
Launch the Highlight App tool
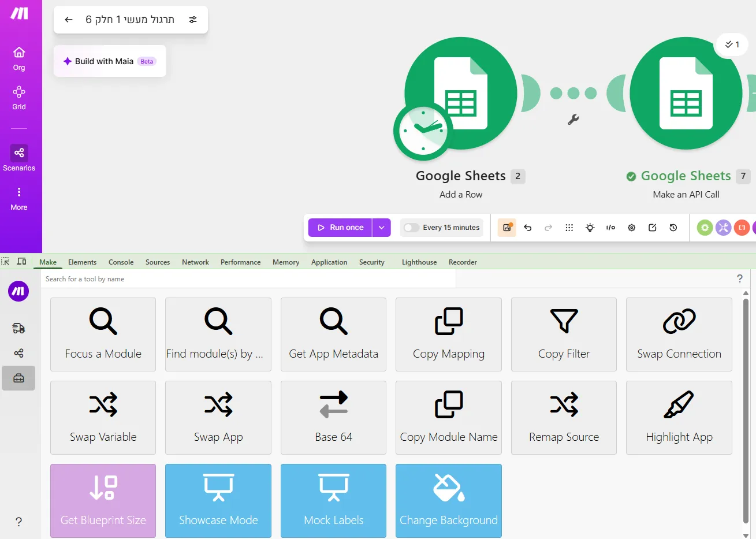coord(679,418)
